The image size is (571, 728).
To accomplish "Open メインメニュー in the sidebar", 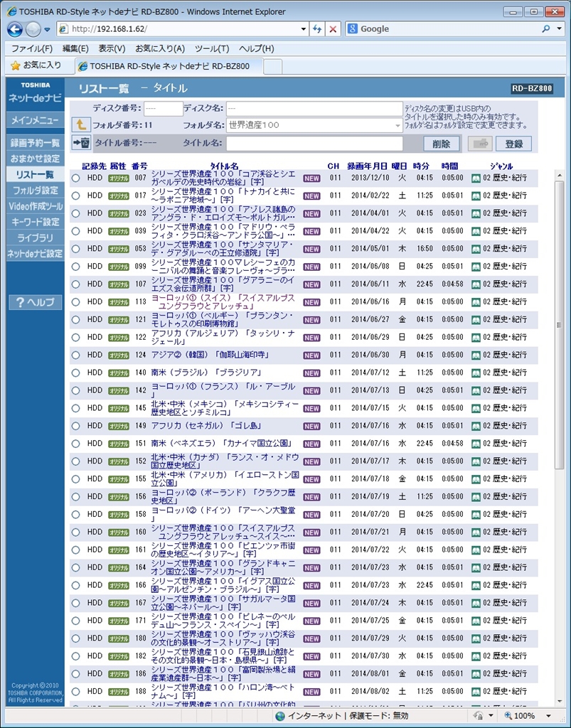I will 36,120.
